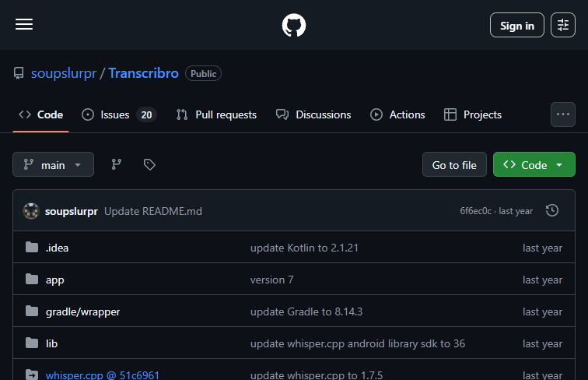The height and width of the screenshot is (380, 588).
Task: Open commit 6f6ec0c
Action: (x=475, y=211)
